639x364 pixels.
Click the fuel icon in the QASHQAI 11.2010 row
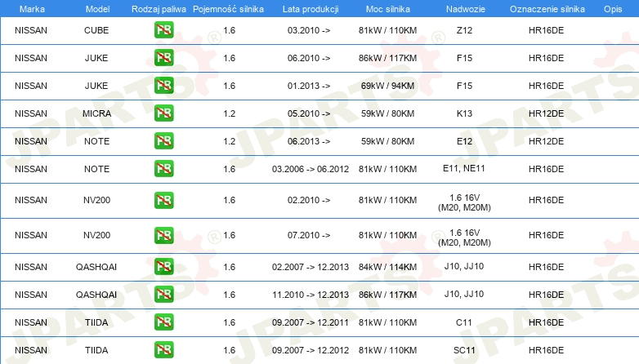163,295
